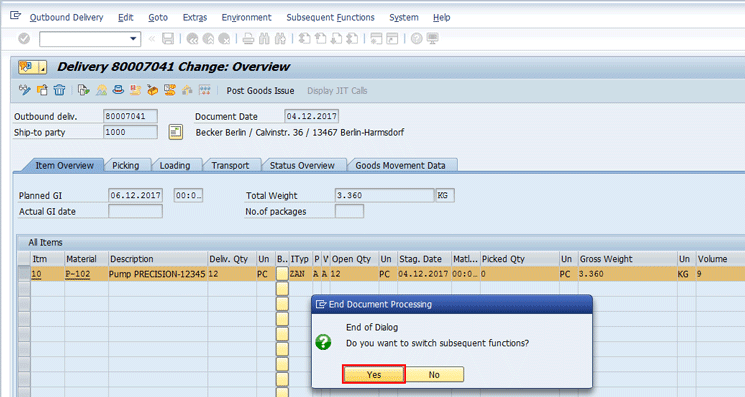Click the Pack box icon
The width and height of the screenshot is (745, 397).
pos(153,90)
